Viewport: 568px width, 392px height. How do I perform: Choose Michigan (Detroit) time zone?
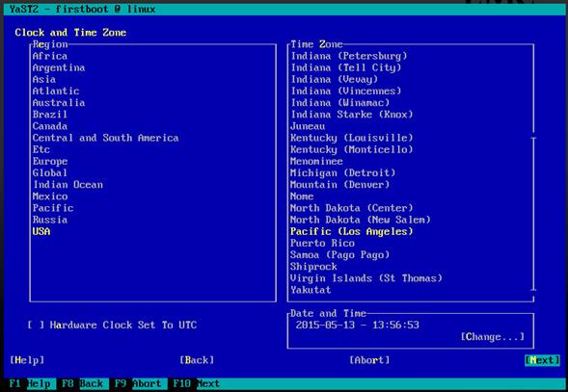coord(343,173)
